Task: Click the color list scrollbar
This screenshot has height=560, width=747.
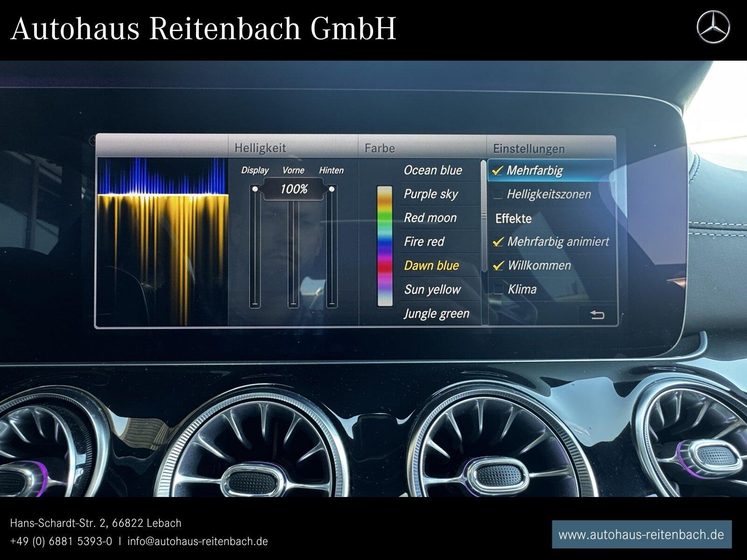Action: [483, 216]
